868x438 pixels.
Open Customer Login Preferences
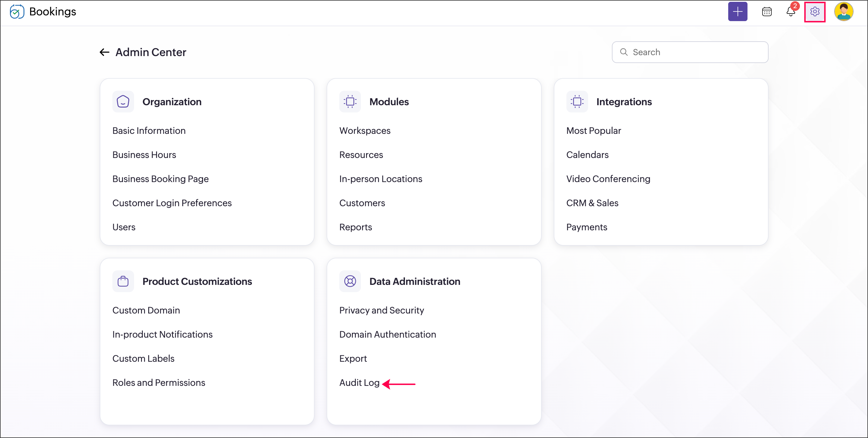click(x=172, y=203)
